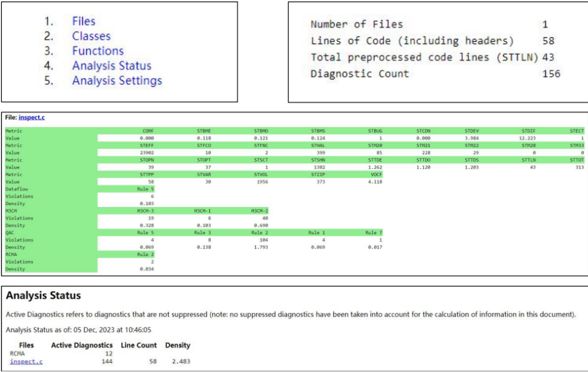This screenshot has height=372, width=588.
Task: Click the Density column header in status table
Action: [177, 345]
